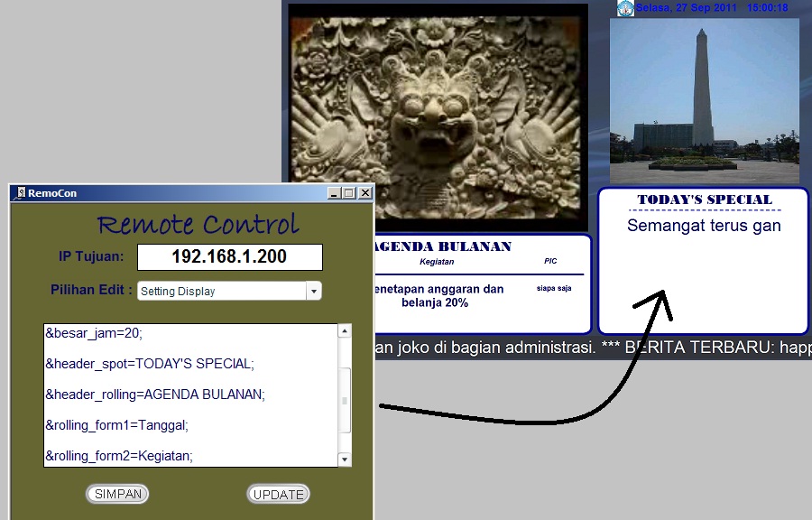The image size is (812, 520).
Task: Click the scroll down arrow in settings text box
Action: 344,460
